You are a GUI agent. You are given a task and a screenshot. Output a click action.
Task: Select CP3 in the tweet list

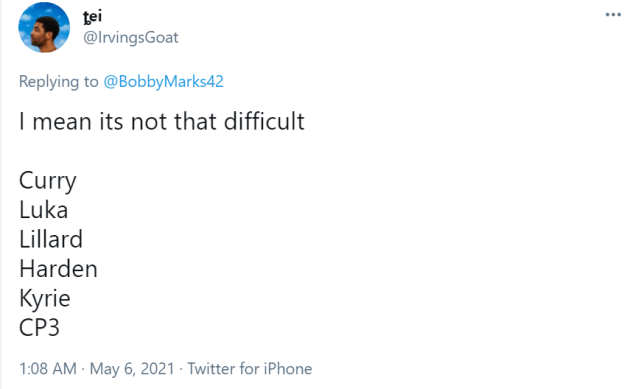[x=39, y=327]
